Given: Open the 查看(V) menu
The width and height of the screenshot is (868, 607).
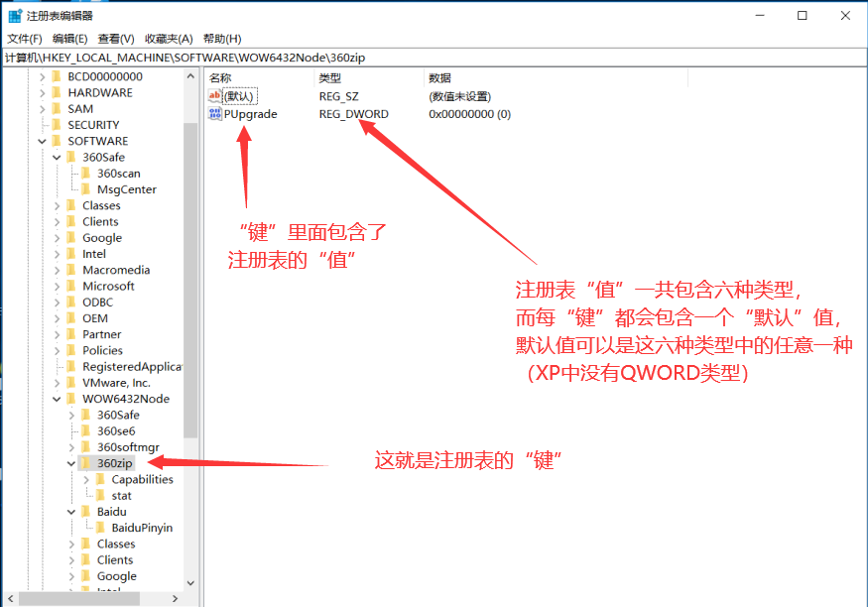Looking at the screenshot, I should tap(116, 39).
